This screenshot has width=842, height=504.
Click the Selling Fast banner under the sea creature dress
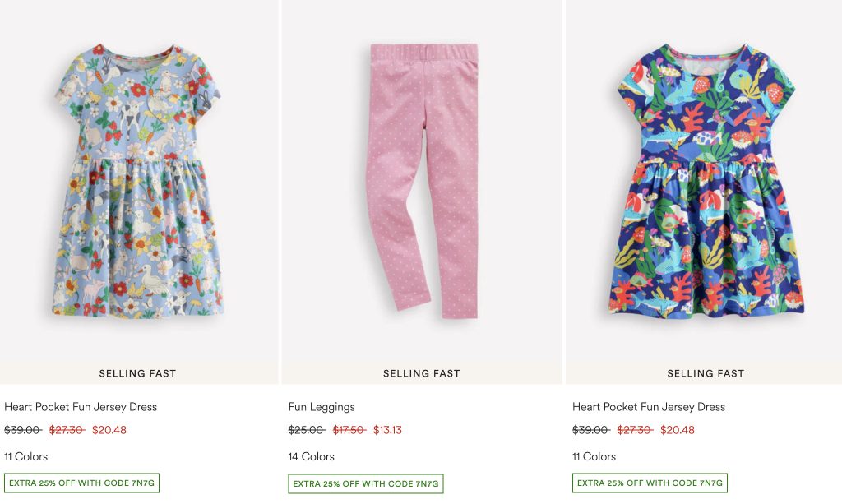(706, 373)
